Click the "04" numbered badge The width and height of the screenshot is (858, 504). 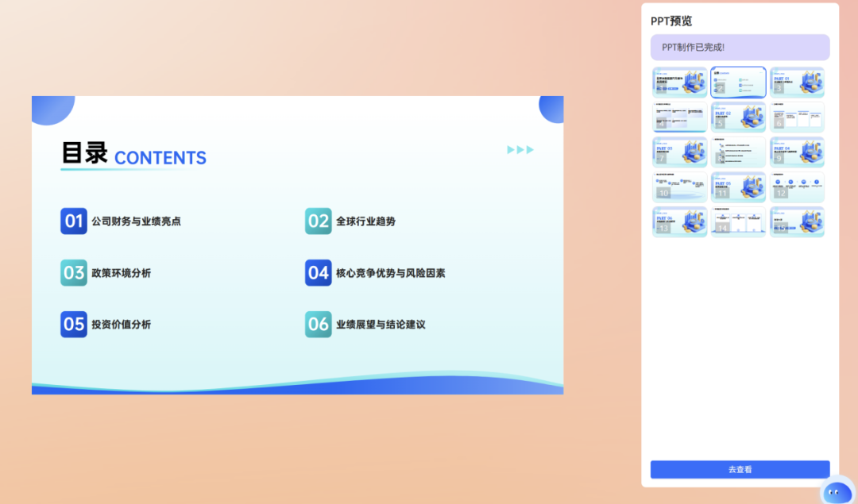click(x=318, y=273)
